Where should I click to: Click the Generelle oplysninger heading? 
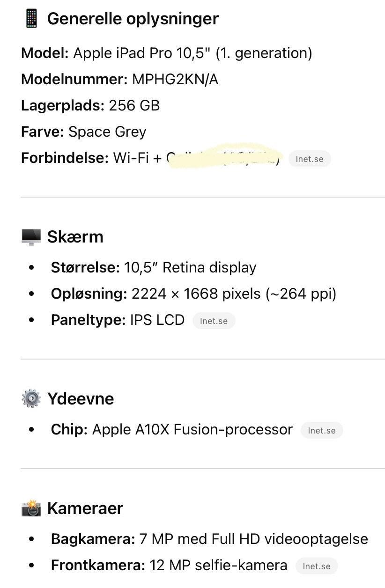click(133, 19)
